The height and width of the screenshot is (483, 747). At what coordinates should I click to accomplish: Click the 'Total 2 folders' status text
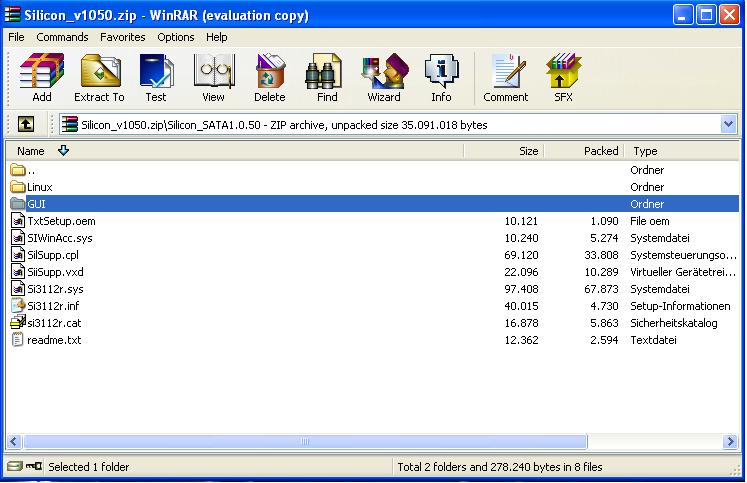[500, 467]
